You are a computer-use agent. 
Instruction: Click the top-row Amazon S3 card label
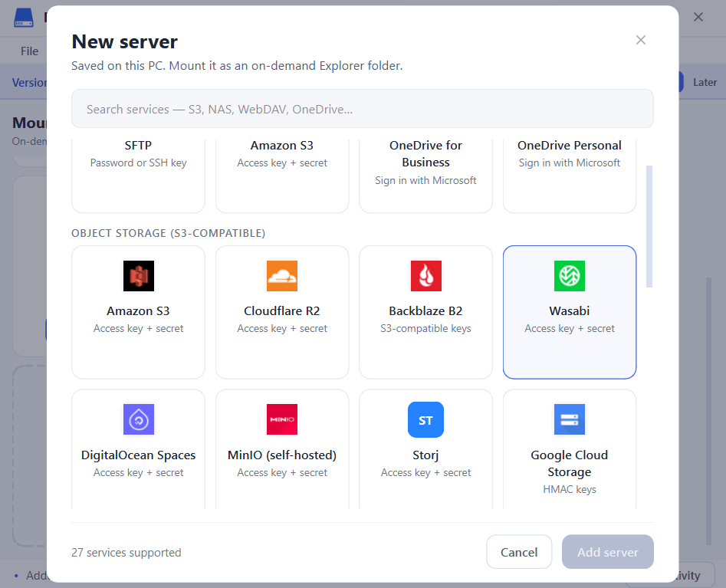pyautogui.click(x=282, y=146)
